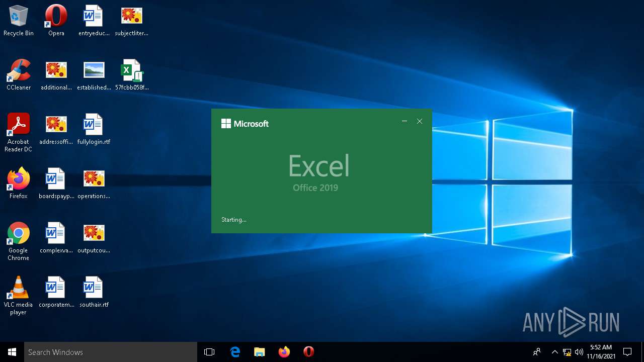Select the corporatem Word document icon
Screen dimensions: 644x362
[56, 292]
